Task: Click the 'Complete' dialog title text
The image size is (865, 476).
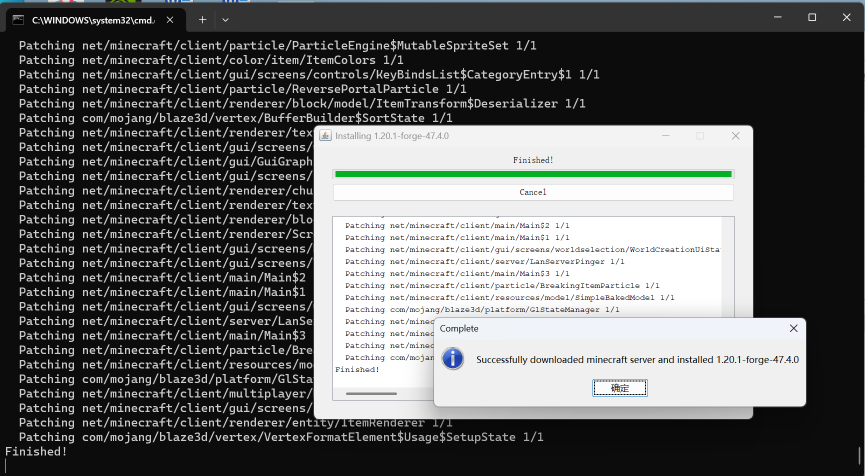Action: pos(459,328)
